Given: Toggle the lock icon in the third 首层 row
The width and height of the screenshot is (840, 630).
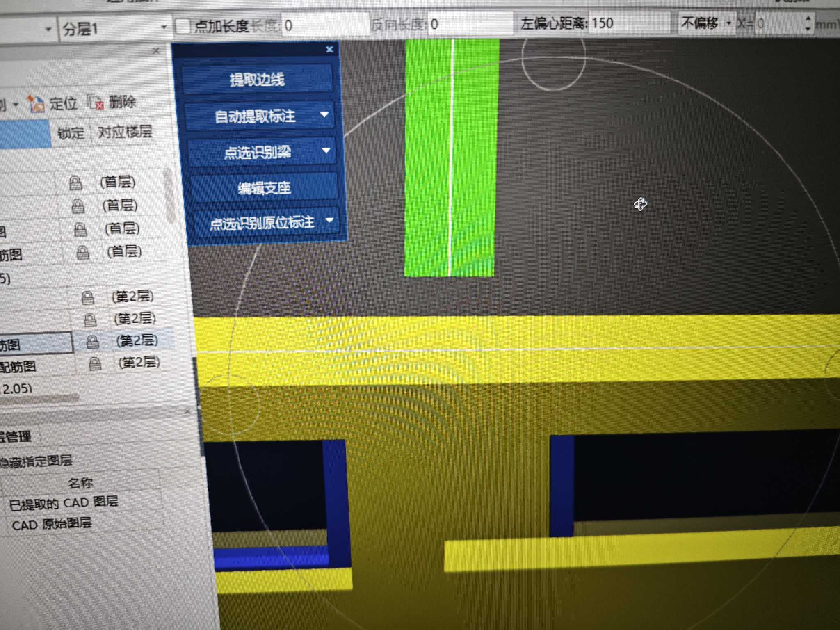Looking at the screenshot, I should coord(80,230).
